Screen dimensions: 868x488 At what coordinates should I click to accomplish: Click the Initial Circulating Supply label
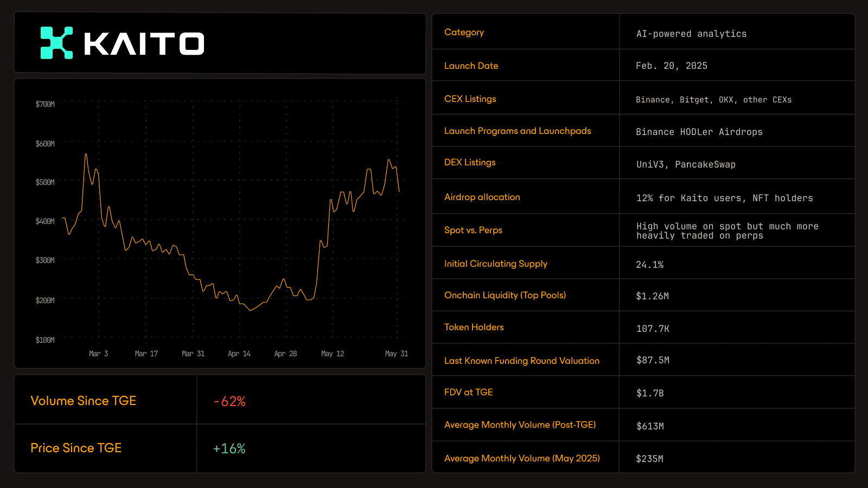pos(496,264)
